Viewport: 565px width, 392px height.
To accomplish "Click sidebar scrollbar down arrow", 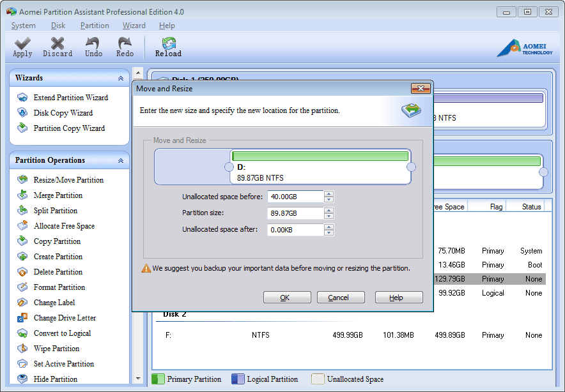I will click(138, 379).
